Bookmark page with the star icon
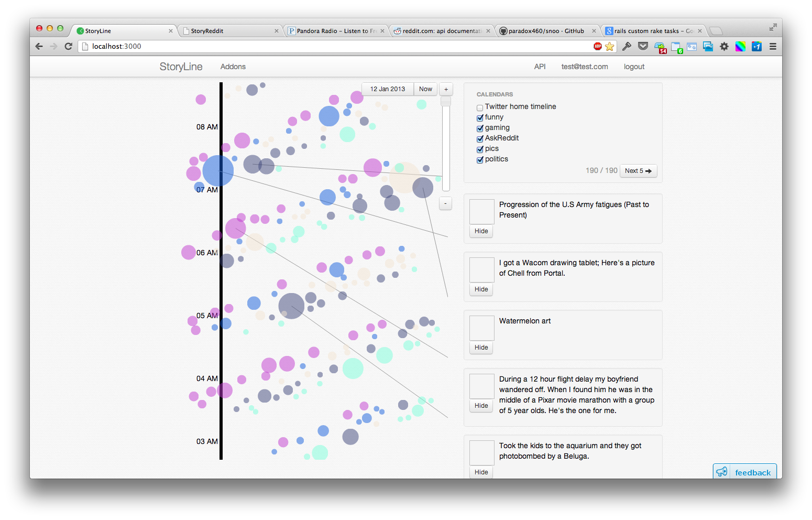 (610, 46)
